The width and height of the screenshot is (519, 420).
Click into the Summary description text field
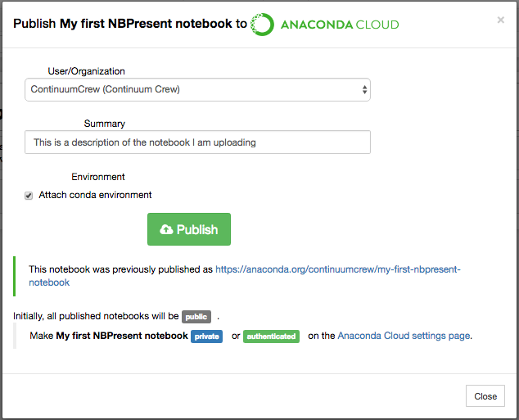(197, 142)
